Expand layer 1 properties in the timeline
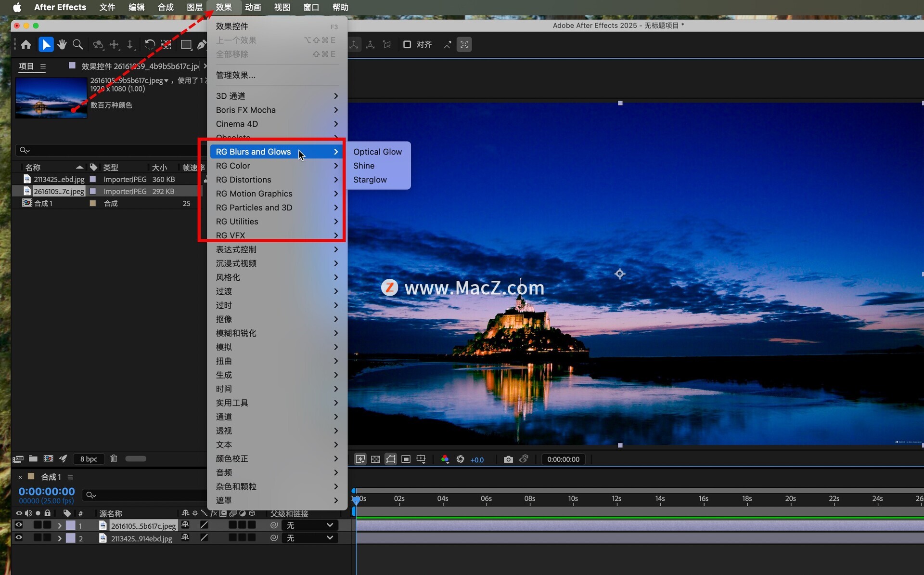The image size is (924, 575). (60, 525)
